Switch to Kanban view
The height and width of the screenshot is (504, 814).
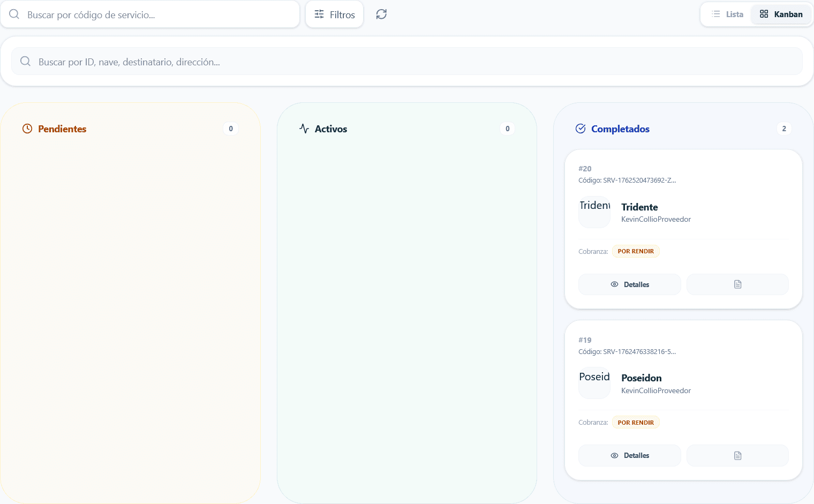[x=781, y=14]
